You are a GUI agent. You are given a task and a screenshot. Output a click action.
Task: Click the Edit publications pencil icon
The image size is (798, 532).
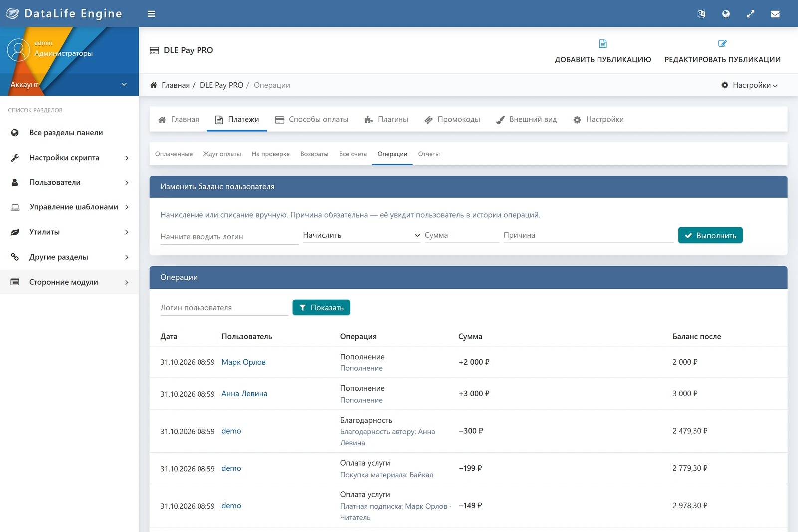(x=722, y=44)
